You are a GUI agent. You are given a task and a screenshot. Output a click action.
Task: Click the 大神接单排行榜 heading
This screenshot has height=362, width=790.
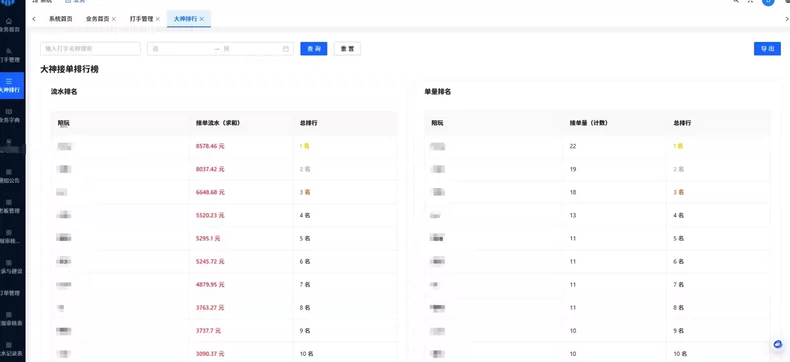(70, 69)
